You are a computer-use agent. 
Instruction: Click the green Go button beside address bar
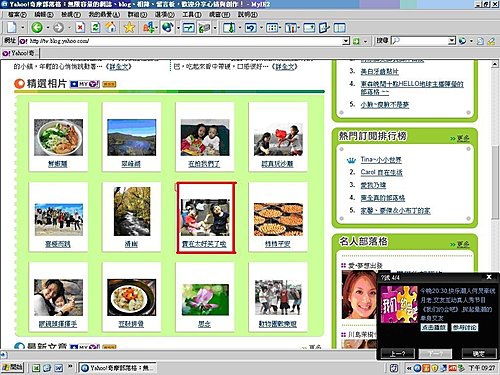[356, 41]
